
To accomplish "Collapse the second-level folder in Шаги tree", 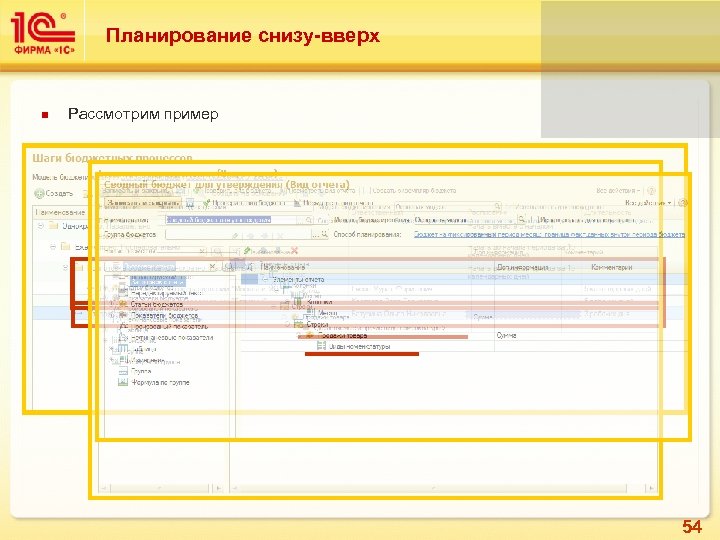I will tap(53, 247).
